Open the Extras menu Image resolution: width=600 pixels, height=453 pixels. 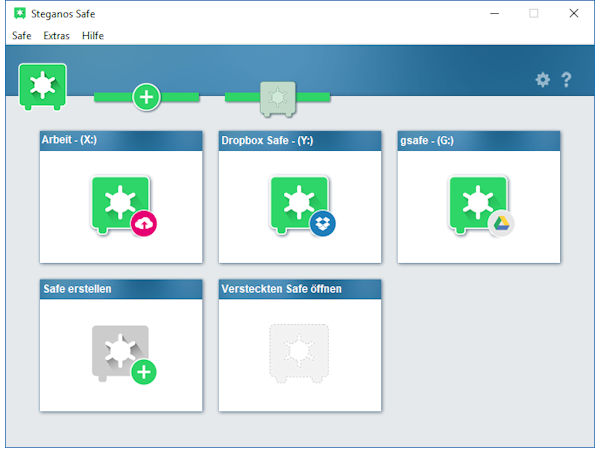point(56,36)
